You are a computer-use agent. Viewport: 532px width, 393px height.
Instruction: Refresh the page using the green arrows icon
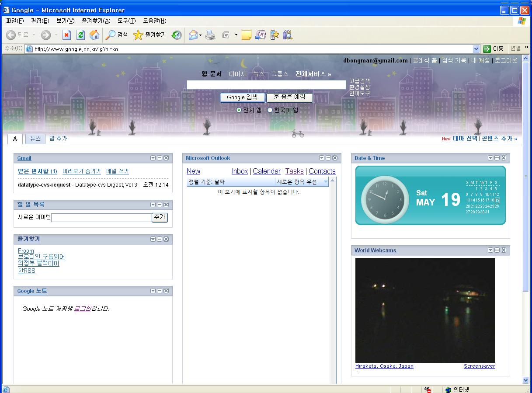click(80, 35)
